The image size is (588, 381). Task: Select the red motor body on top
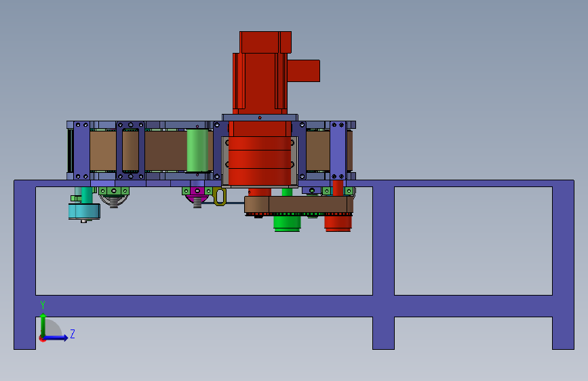[260, 73]
